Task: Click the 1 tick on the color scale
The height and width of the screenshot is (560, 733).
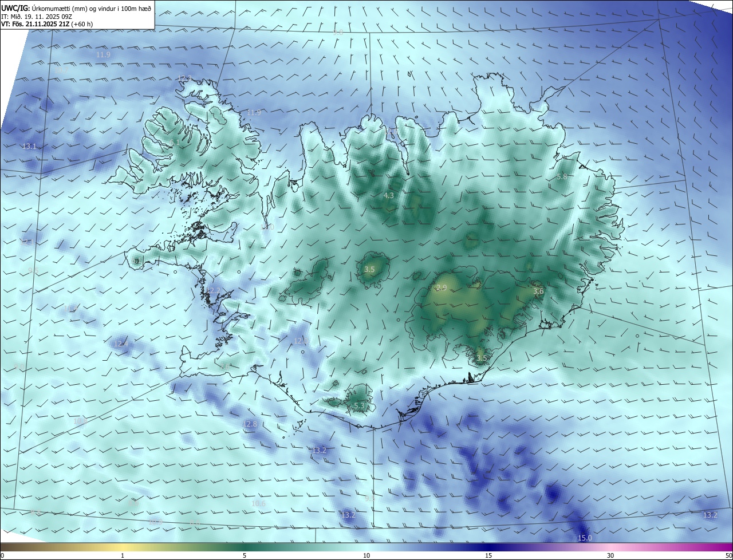Action: (x=123, y=555)
